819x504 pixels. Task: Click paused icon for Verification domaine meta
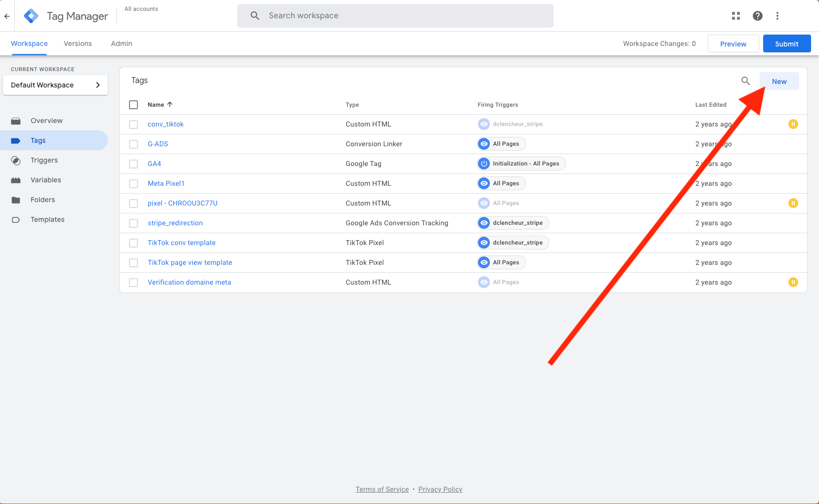(x=793, y=282)
